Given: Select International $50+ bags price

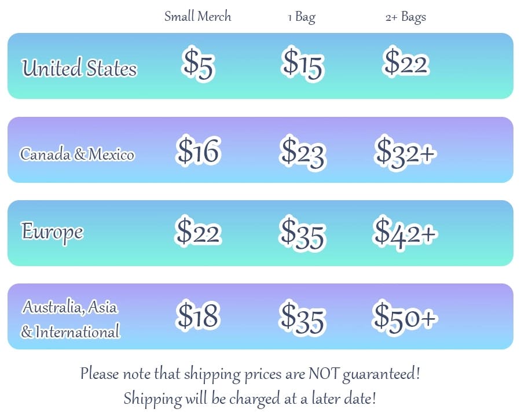Looking at the screenshot, I should point(405,317).
